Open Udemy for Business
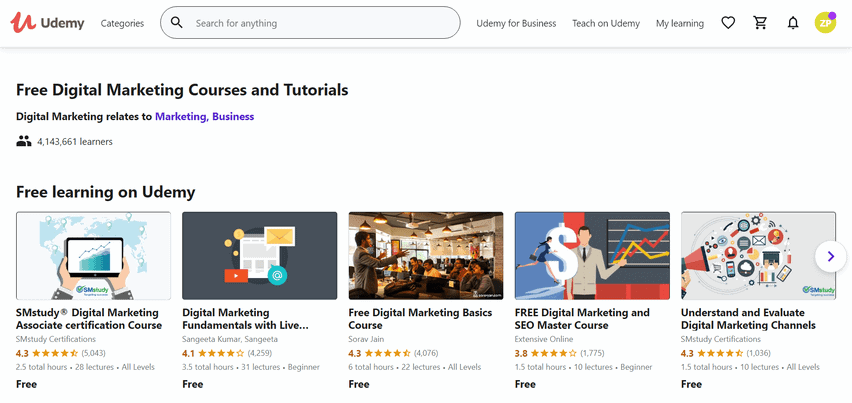The image size is (852, 403). (516, 23)
